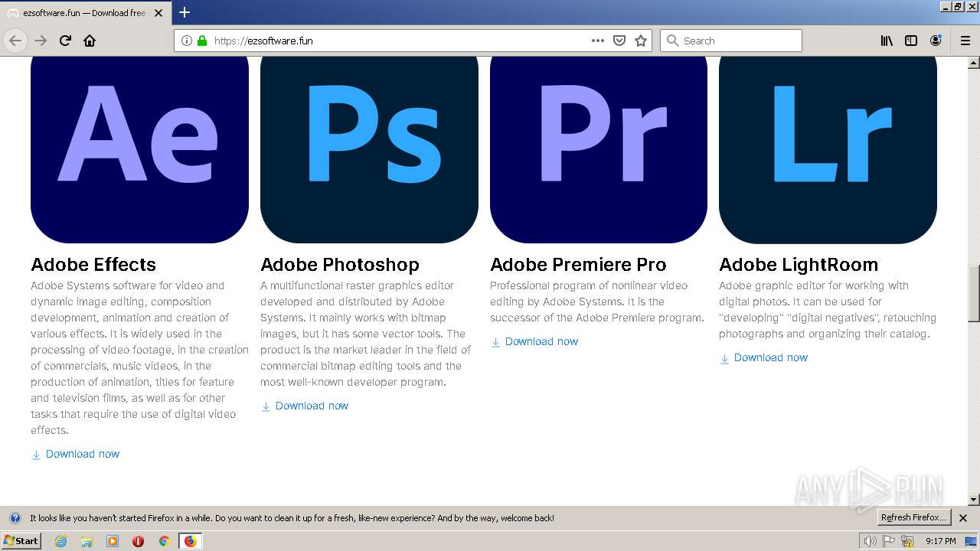Click the taskbar clock showing 9:17 PM
The image size is (980, 551).
(940, 541)
